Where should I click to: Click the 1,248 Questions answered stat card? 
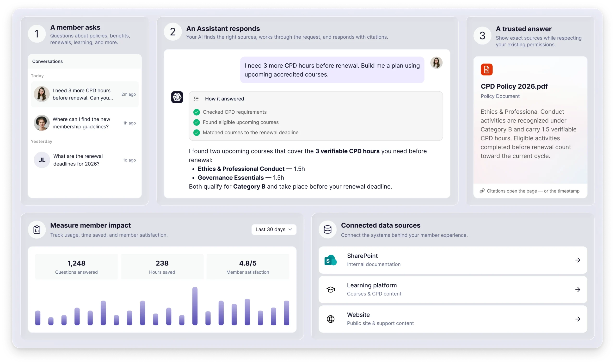pyautogui.click(x=76, y=267)
